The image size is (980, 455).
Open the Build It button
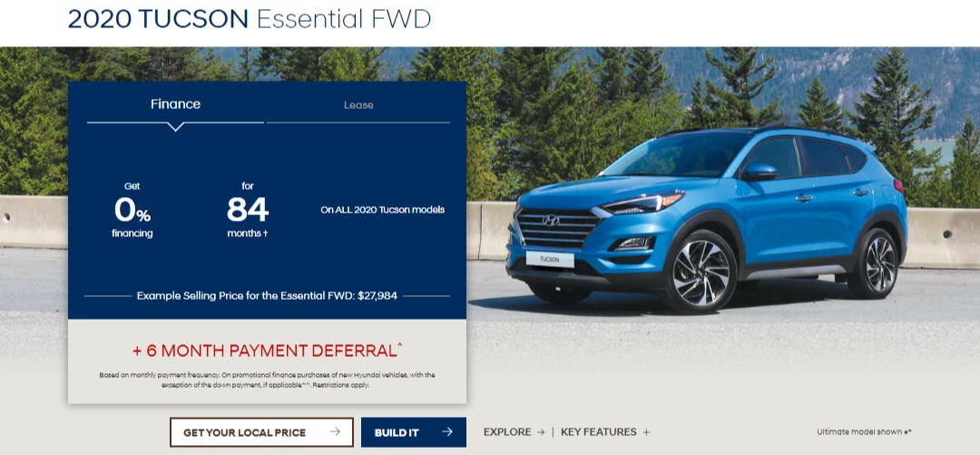413,432
